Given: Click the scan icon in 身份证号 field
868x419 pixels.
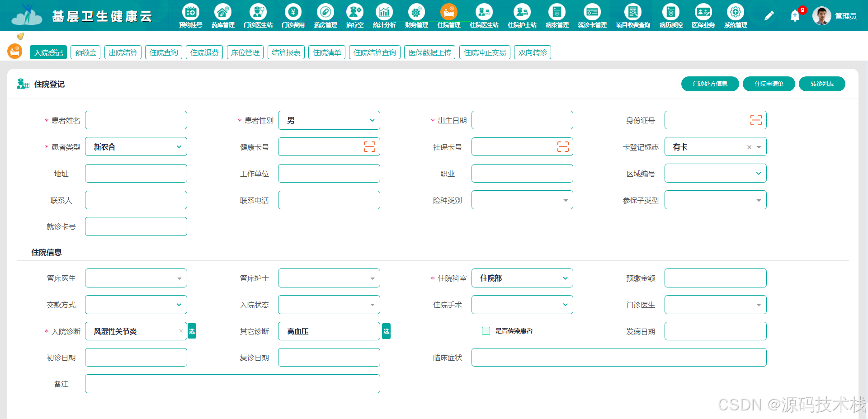Looking at the screenshot, I should pyautogui.click(x=756, y=120).
